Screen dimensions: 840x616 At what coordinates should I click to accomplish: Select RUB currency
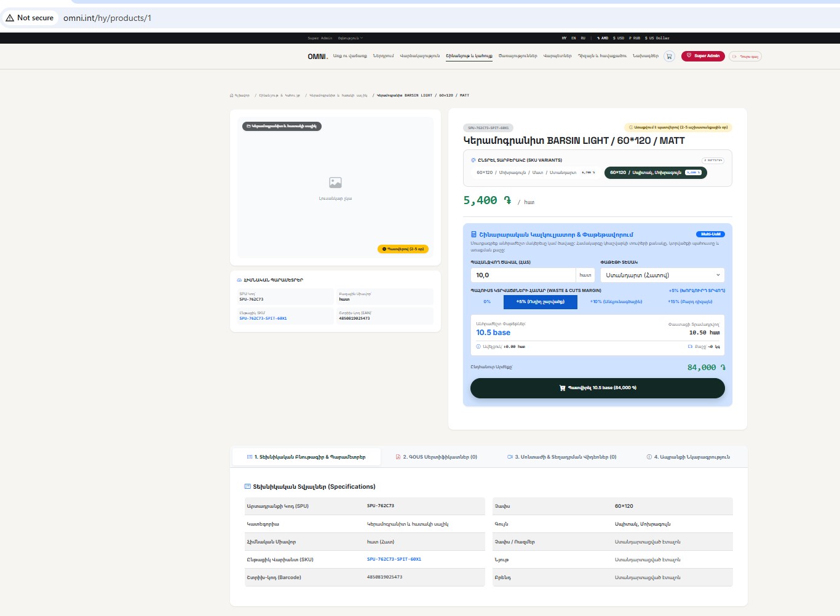635,38
